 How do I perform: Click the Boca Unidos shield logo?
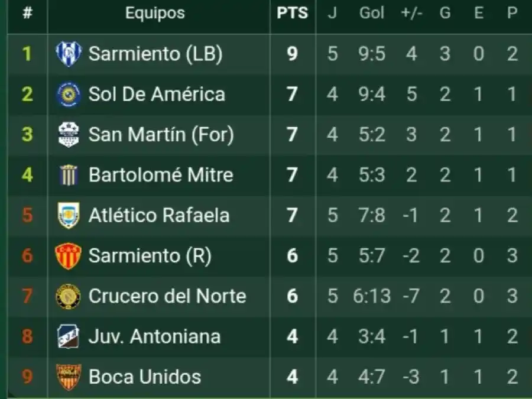point(68,377)
